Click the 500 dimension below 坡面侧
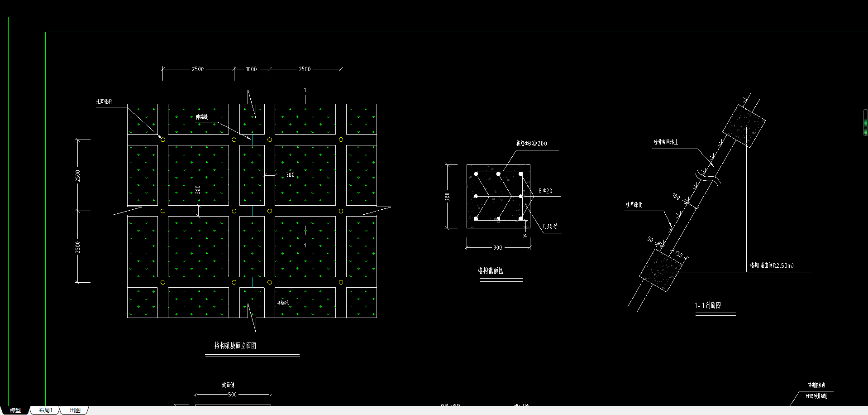 232,395
